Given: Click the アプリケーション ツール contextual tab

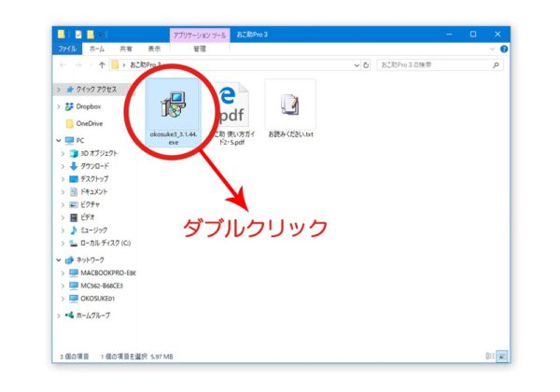Looking at the screenshot, I should (x=200, y=35).
